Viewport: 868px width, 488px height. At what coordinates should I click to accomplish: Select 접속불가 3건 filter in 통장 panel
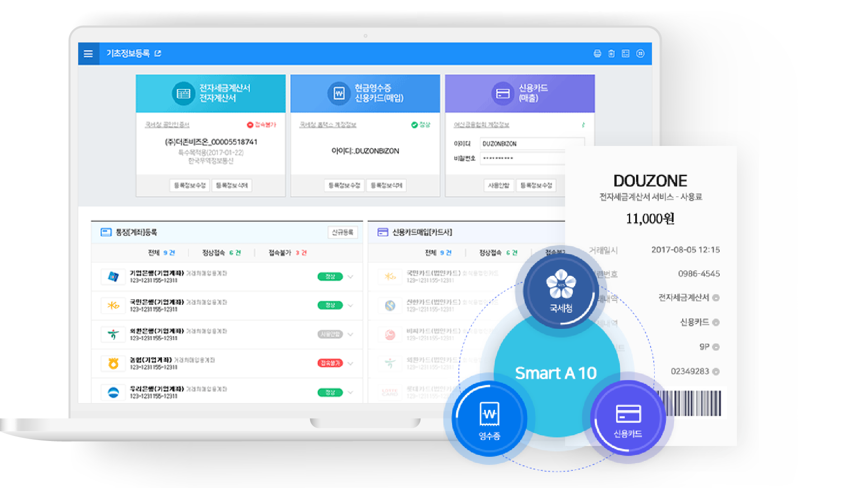pos(288,253)
